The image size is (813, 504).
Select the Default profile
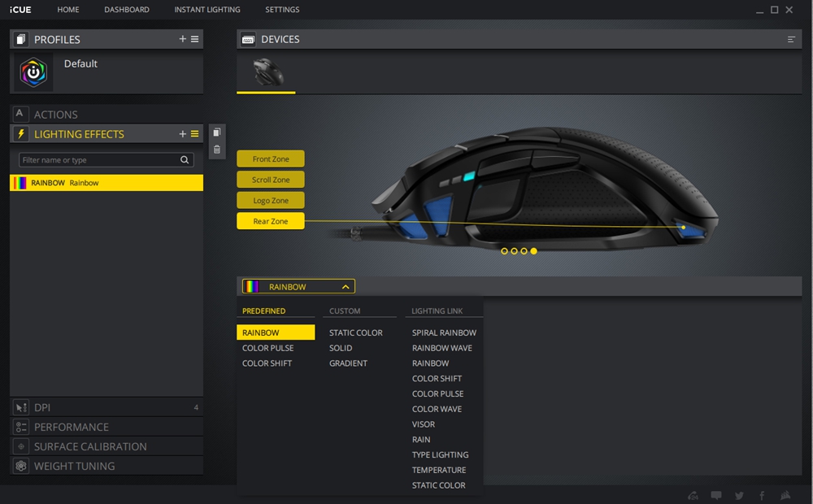tap(107, 72)
